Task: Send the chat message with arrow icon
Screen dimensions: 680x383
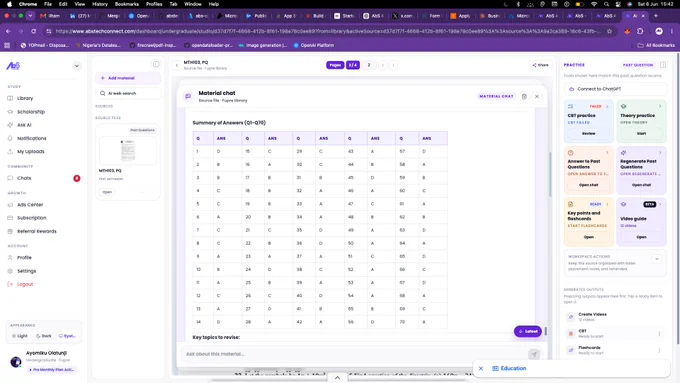Action: (x=534, y=354)
